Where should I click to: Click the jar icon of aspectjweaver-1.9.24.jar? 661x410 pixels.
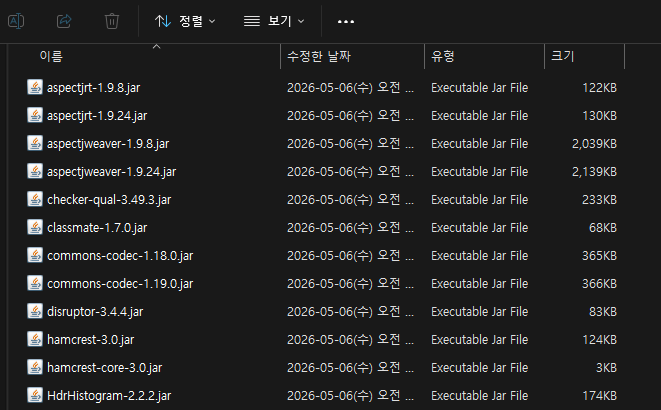point(35,171)
